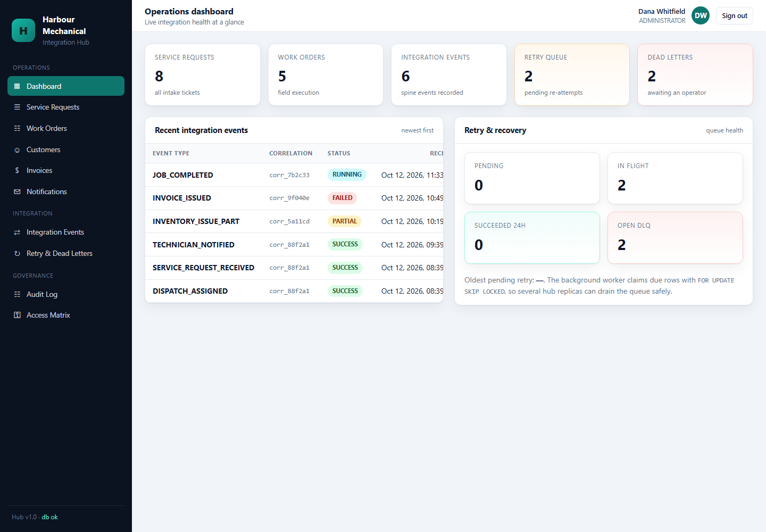The image size is (766, 532).
Task: Select the TECHNICIAN_NOTIFIED event
Action: coord(294,245)
